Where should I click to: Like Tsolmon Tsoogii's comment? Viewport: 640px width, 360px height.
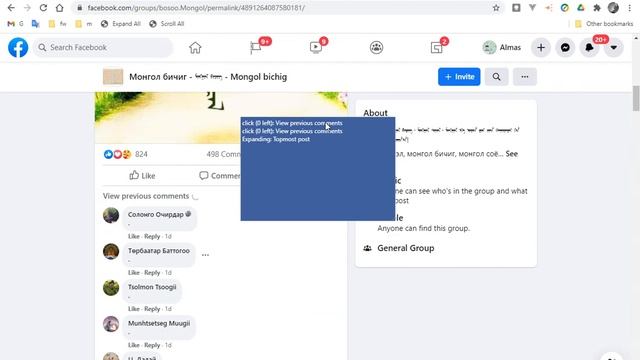(133, 309)
